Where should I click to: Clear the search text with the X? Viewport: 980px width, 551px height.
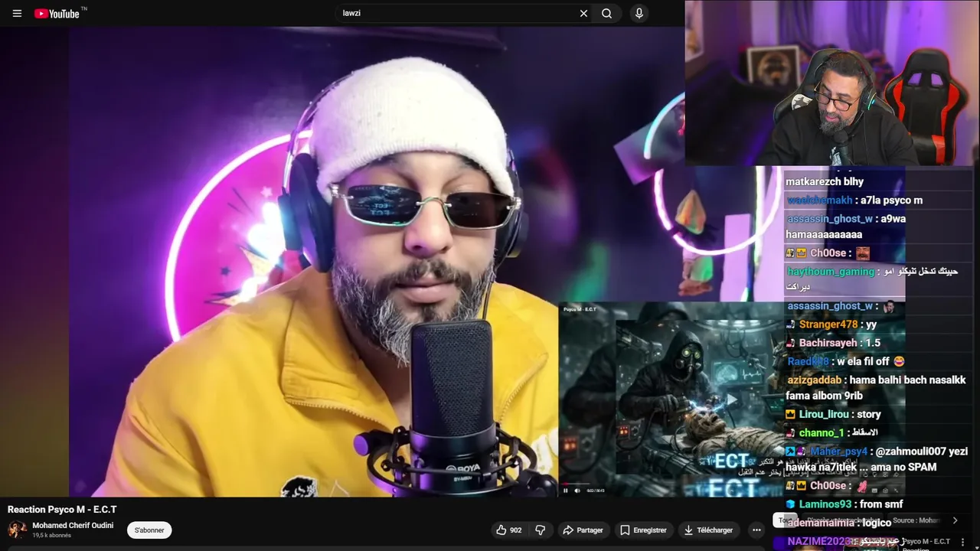(x=583, y=13)
